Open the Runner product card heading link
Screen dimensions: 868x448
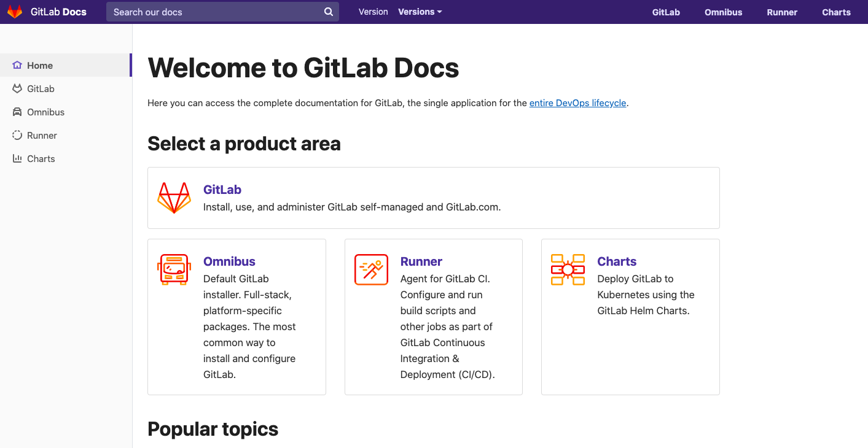tap(421, 261)
